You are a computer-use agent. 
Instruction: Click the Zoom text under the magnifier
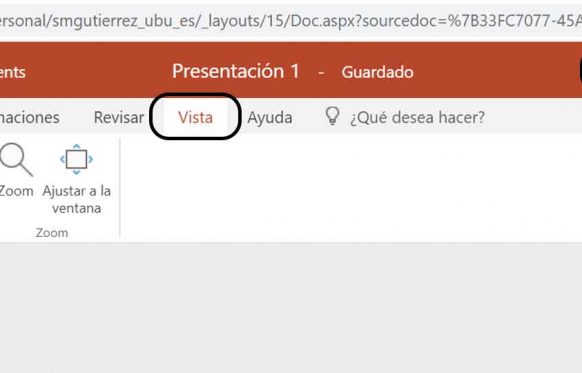pos(16,191)
